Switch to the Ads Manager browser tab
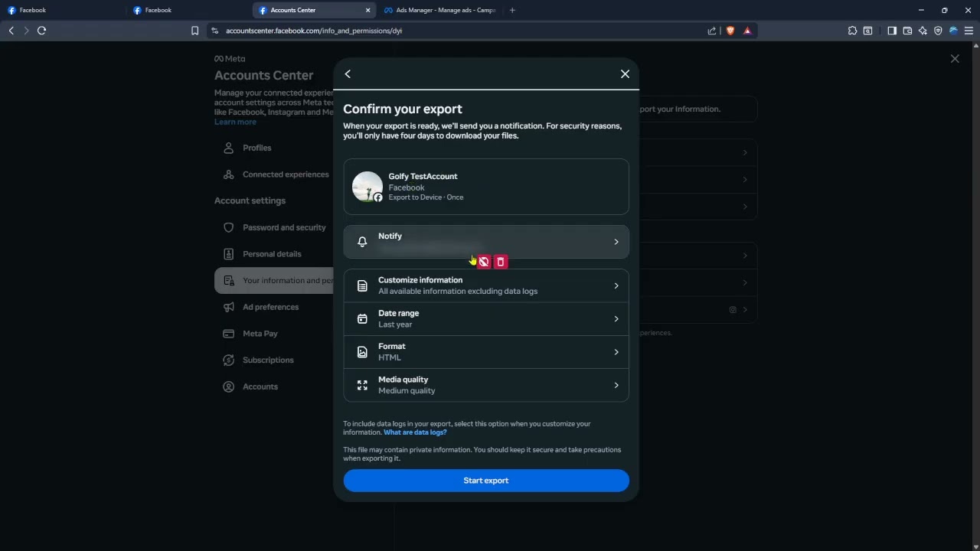The width and height of the screenshot is (980, 551). [x=439, y=10]
